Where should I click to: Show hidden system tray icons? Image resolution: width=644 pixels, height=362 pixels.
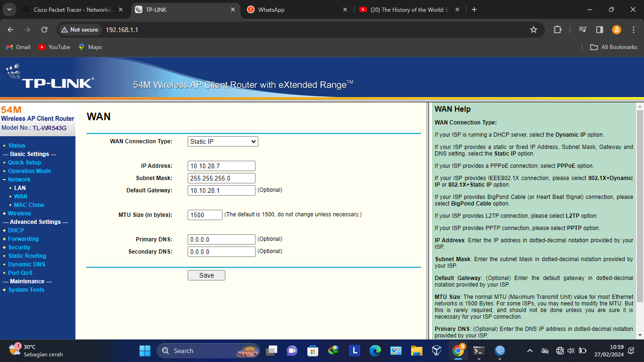pyautogui.click(x=529, y=351)
